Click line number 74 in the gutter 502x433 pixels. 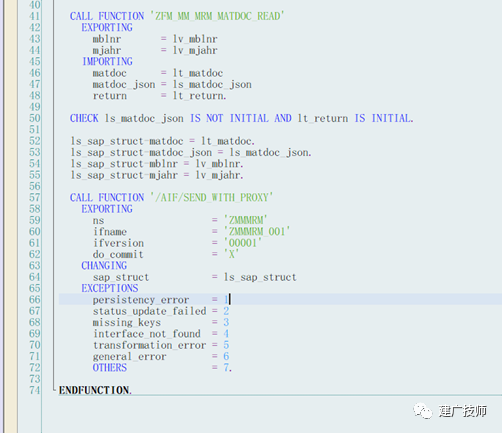tap(35, 390)
